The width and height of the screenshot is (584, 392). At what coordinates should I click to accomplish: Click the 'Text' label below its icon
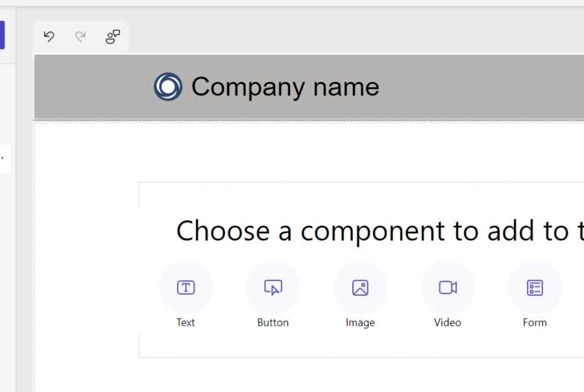(x=186, y=322)
